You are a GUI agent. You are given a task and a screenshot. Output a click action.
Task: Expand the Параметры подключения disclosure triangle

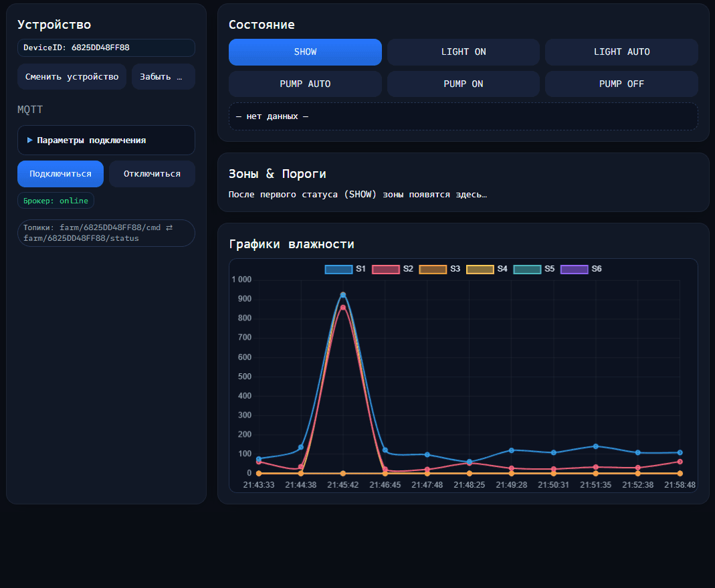30,140
